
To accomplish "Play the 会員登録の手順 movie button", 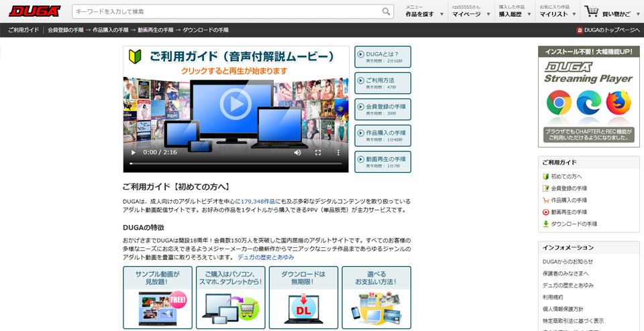I will pyautogui.click(x=383, y=109).
